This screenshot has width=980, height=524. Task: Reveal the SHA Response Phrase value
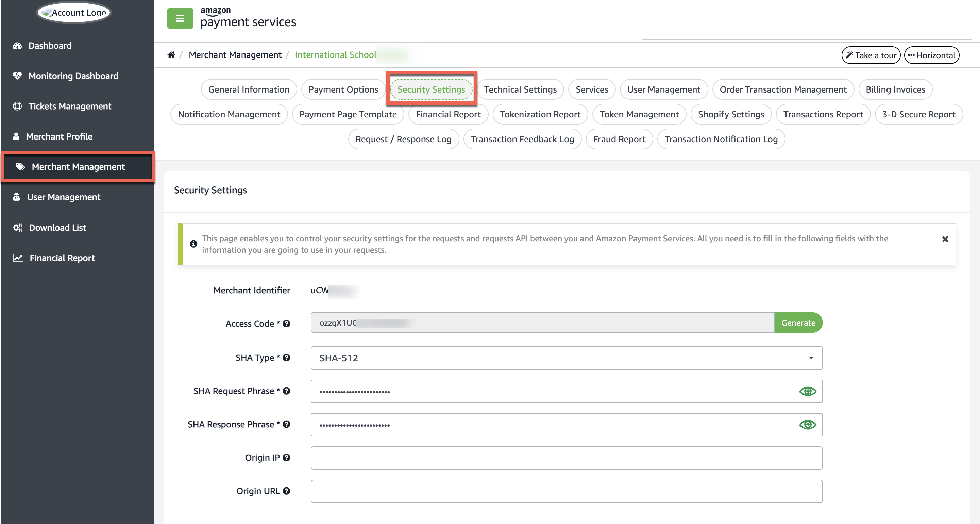(x=807, y=425)
